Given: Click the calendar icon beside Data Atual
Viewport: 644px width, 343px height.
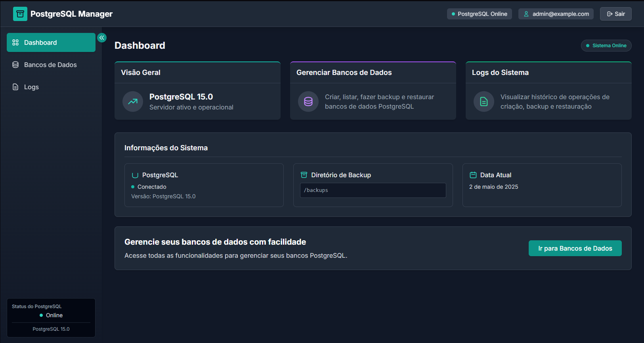Looking at the screenshot, I should [x=473, y=175].
